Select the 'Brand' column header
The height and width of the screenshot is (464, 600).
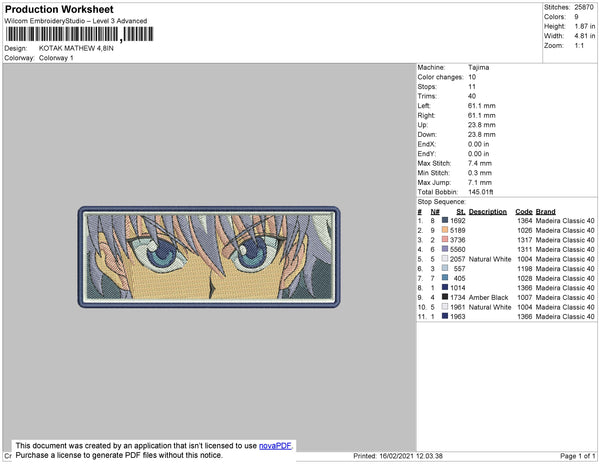[x=546, y=212]
